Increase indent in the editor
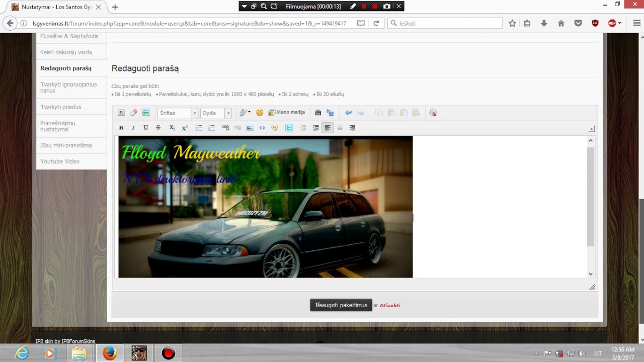644x362 pixels. 315,128
